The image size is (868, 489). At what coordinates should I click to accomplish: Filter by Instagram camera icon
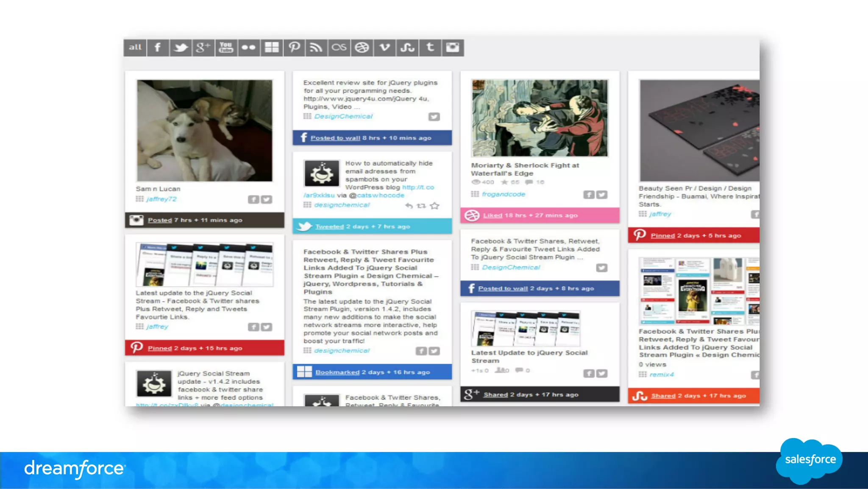(x=453, y=48)
